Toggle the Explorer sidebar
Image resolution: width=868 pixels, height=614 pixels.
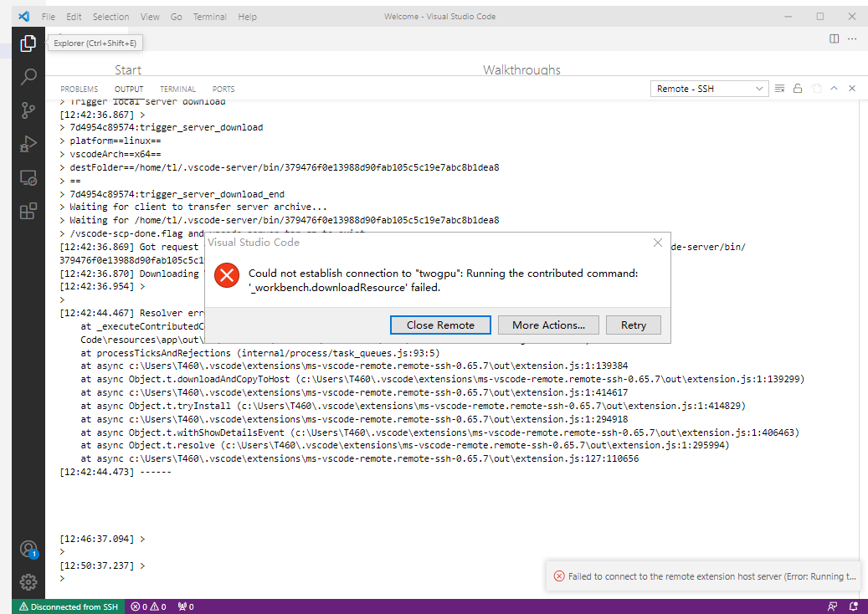pyautogui.click(x=28, y=42)
